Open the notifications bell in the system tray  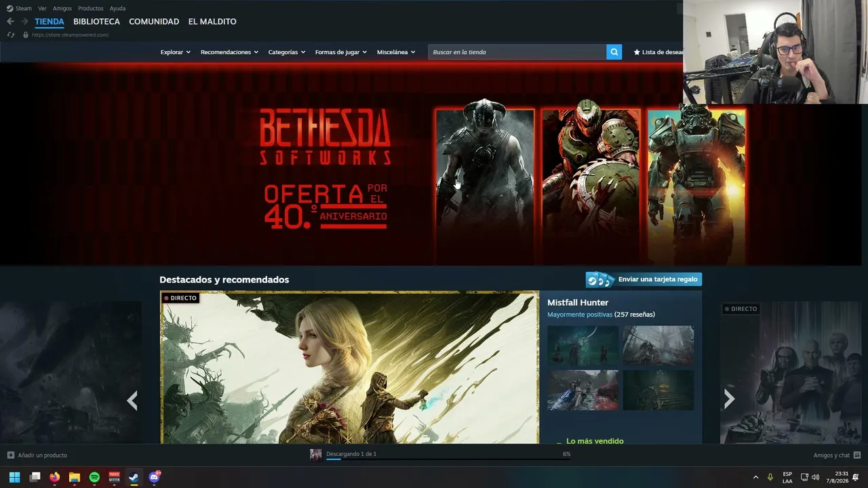pos(856,477)
